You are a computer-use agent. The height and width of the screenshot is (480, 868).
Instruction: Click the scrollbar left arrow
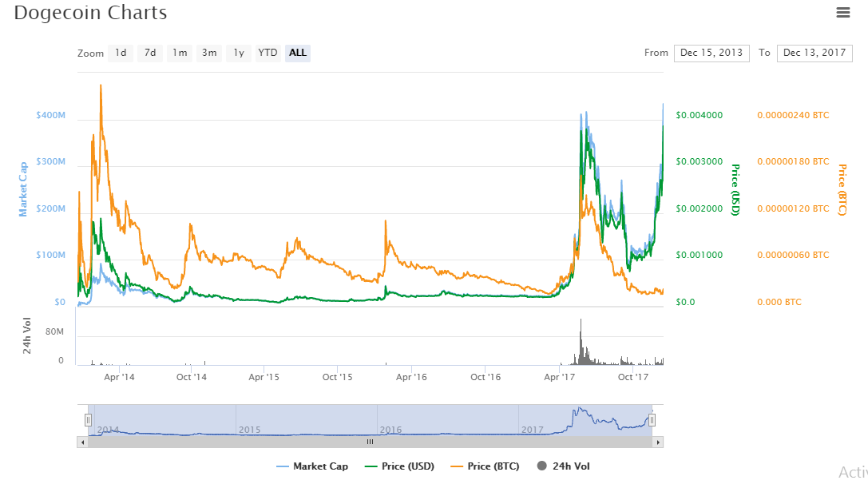(x=82, y=442)
